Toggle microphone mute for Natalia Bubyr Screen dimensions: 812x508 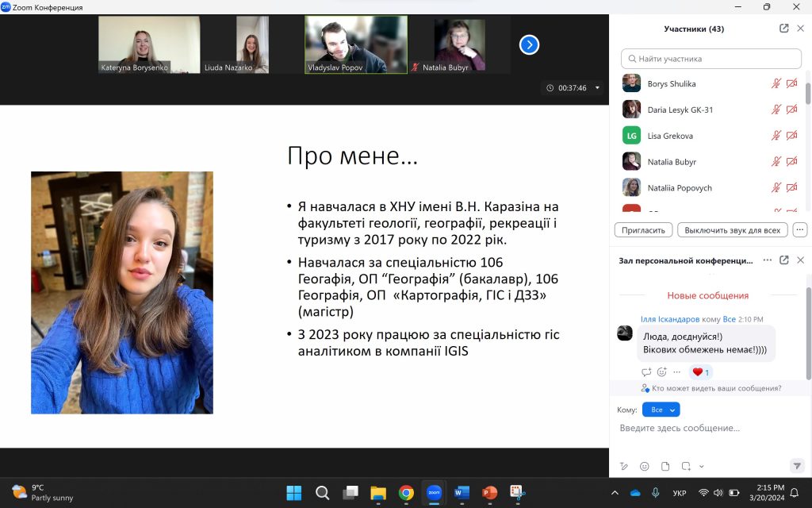pyautogui.click(x=776, y=161)
